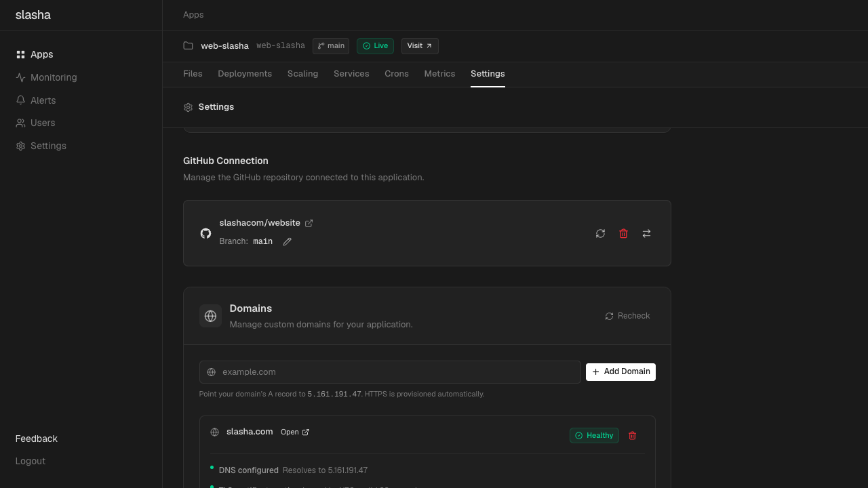Click the slasha logo in the sidebar

[x=33, y=15]
